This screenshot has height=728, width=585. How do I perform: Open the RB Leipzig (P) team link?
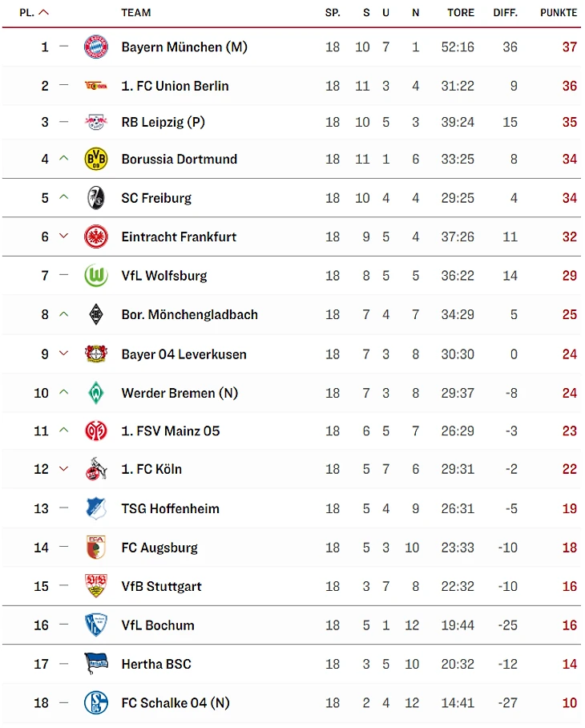pos(163,122)
